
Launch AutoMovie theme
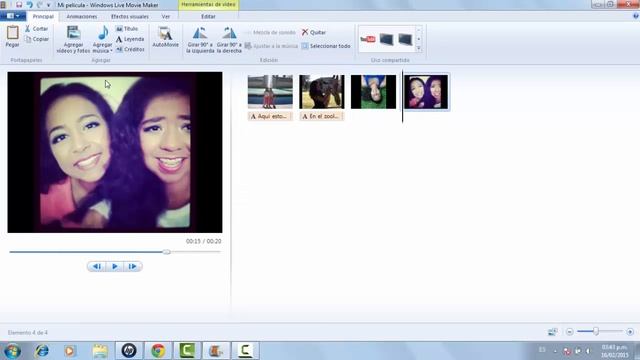tap(165, 37)
